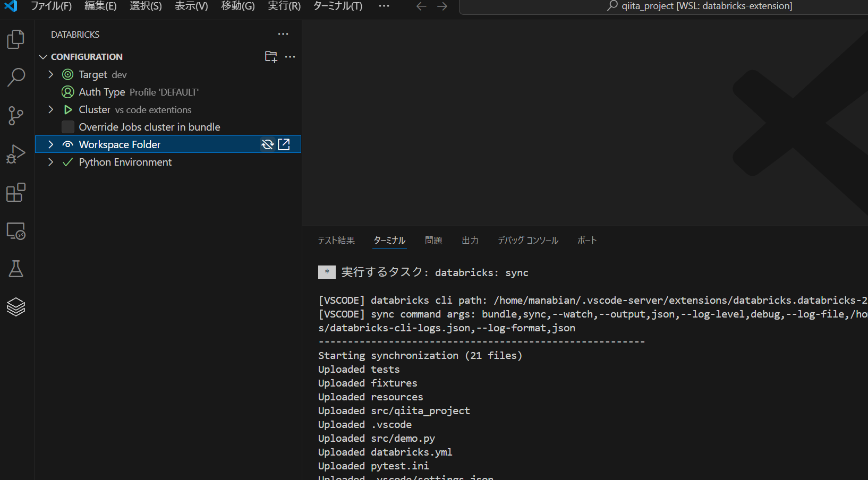Open the Run and Debug view

(16, 154)
